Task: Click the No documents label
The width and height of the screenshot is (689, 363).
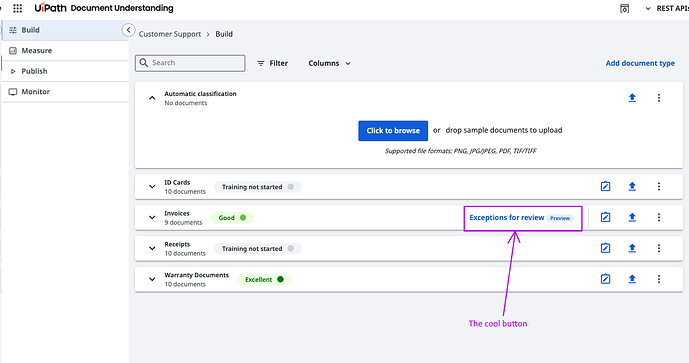Action: click(185, 103)
